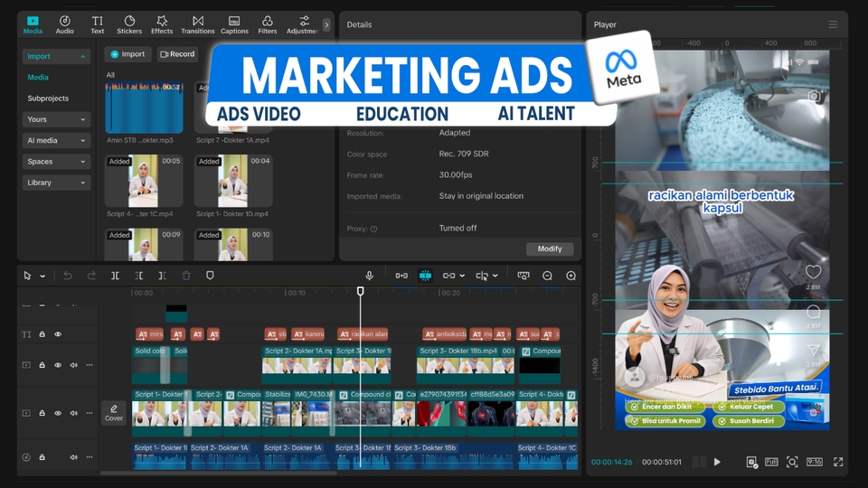Click the Split clip tool

pyautogui.click(x=115, y=276)
